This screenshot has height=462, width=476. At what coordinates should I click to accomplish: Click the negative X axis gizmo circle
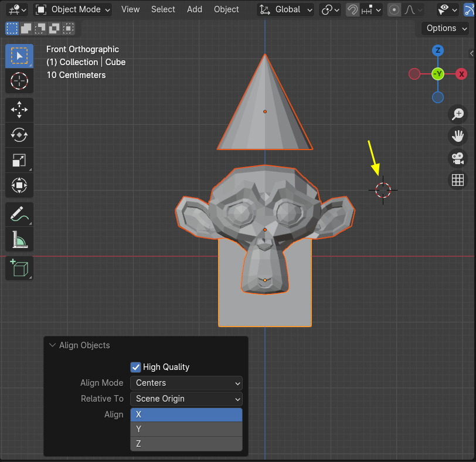click(x=414, y=74)
